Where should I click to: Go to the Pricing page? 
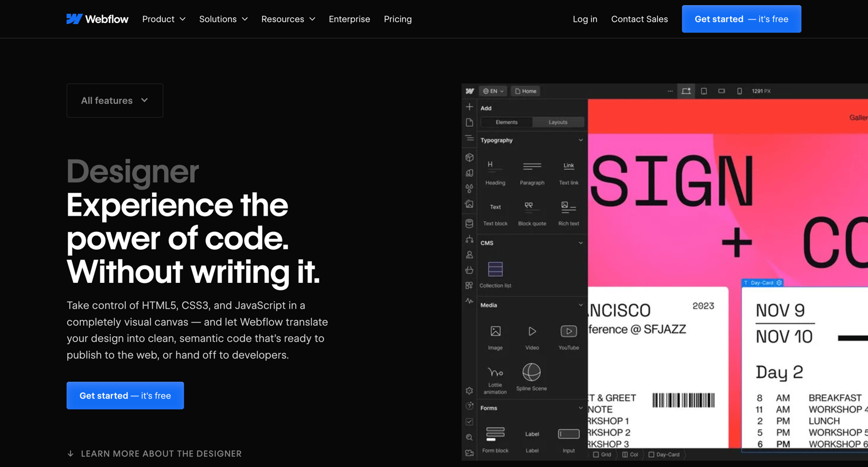click(x=397, y=19)
